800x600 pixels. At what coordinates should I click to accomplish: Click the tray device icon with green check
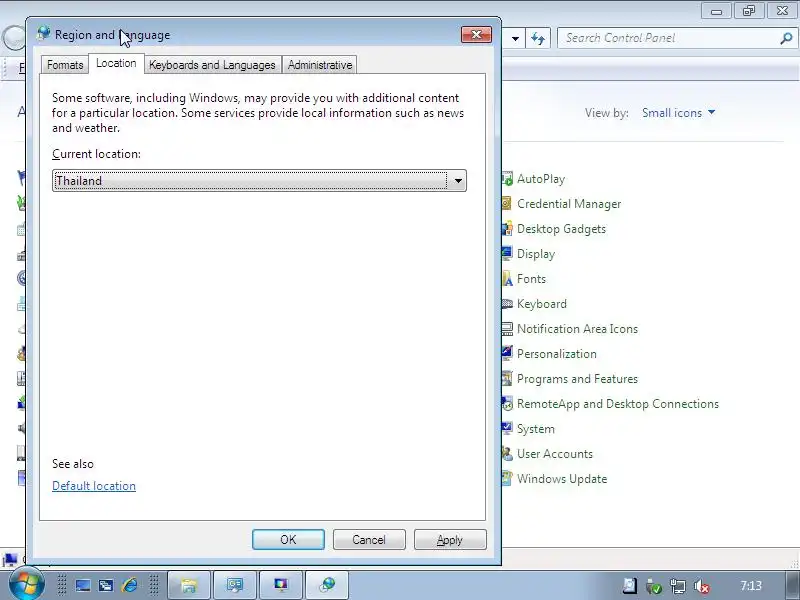coord(654,586)
